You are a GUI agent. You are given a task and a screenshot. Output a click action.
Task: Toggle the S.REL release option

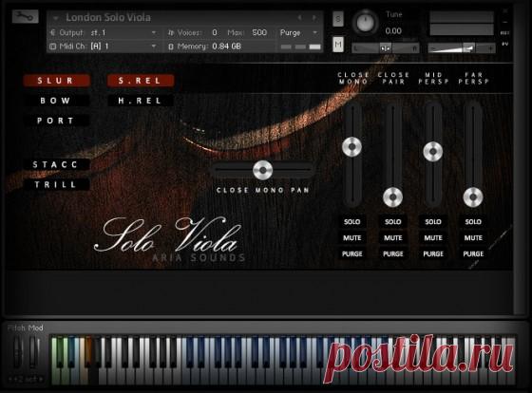click(141, 81)
